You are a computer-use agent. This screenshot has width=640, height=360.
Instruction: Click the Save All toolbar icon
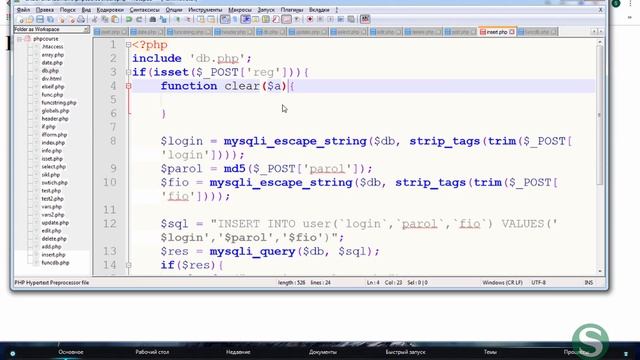point(50,19)
